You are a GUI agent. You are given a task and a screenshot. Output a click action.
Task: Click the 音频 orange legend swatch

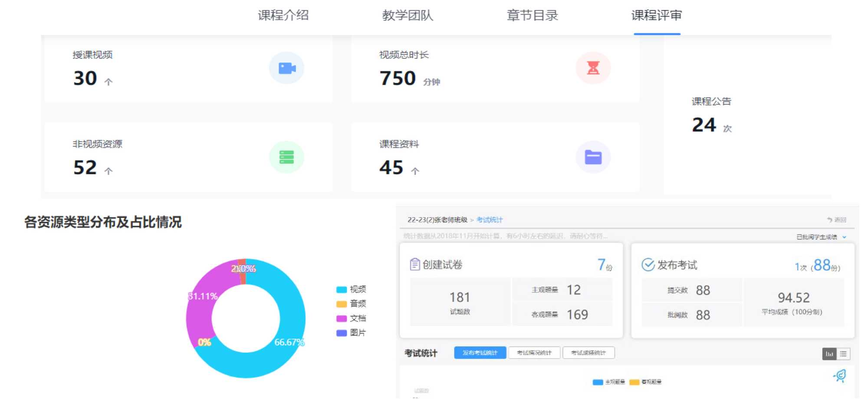pyautogui.click(x=342, y=304)
